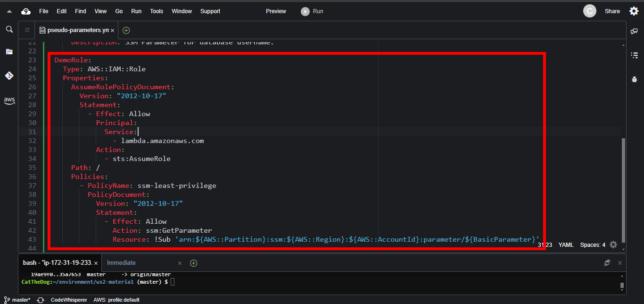Open the Run menu
The width and height of the screenshot is (644, 304).
pyautogui.click(x=136, y=11)
